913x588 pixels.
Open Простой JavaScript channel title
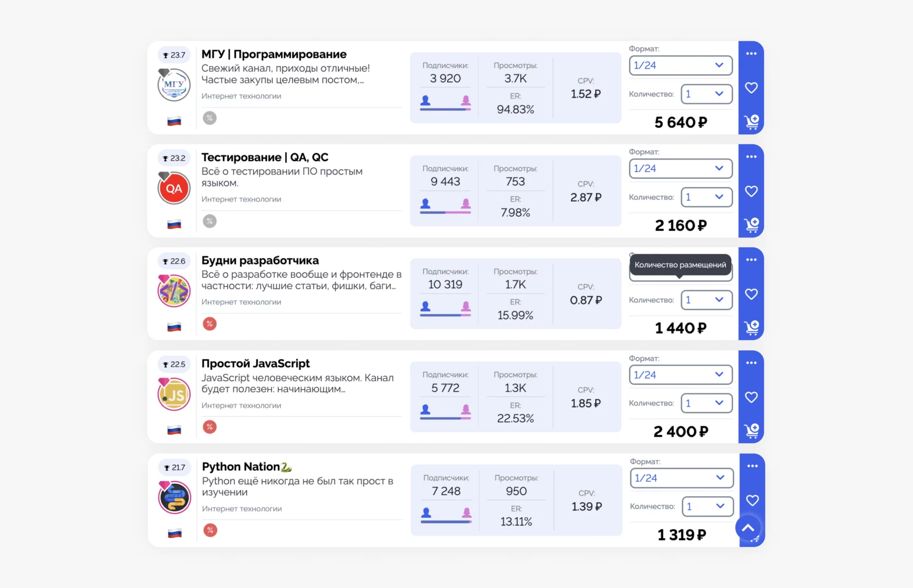255,364
